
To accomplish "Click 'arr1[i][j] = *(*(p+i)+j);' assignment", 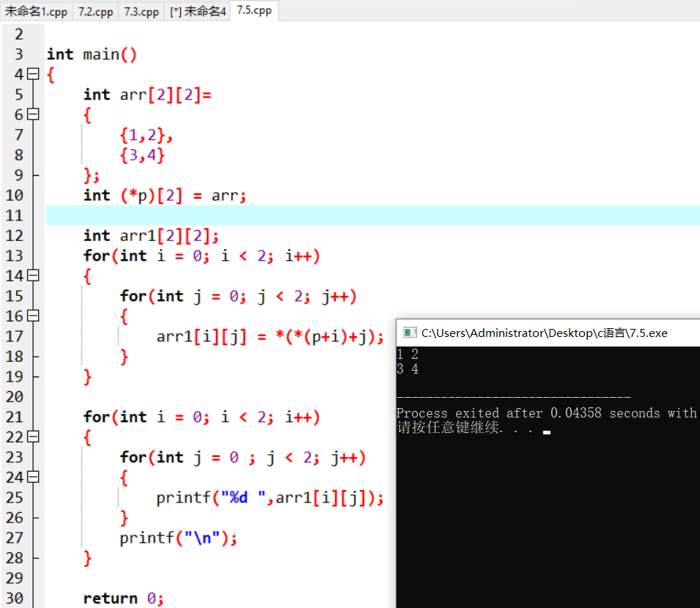I will (270, 336).
